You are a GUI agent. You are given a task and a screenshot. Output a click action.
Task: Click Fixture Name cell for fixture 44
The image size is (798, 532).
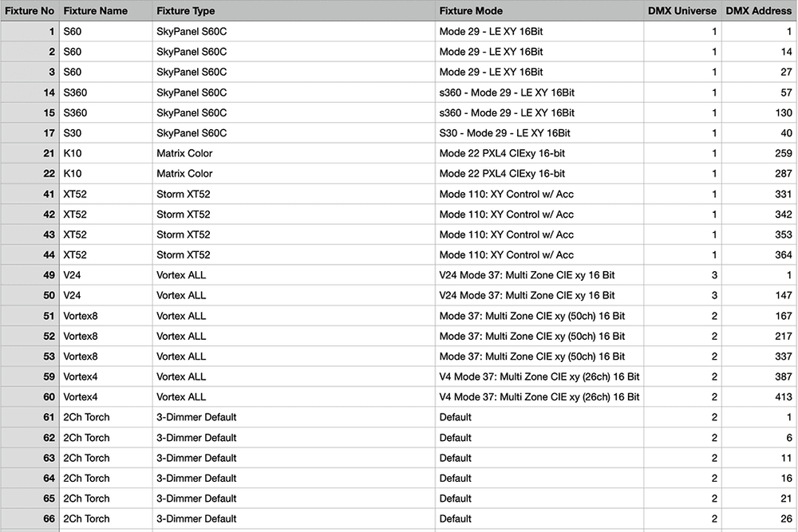[105, 254]
